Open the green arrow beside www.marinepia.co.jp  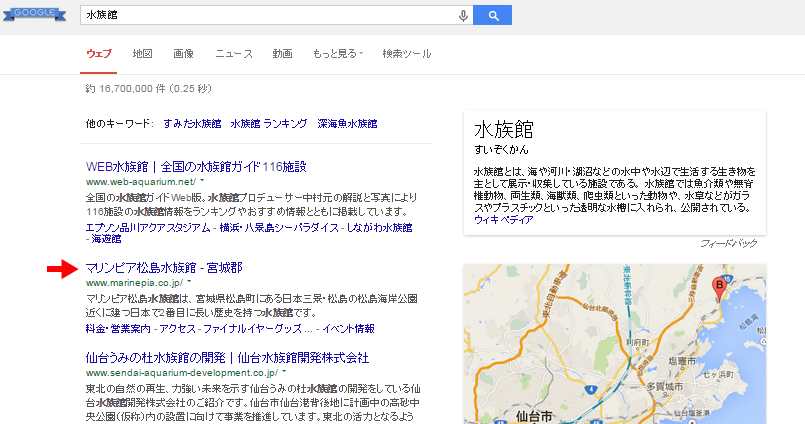coord(189,284)
